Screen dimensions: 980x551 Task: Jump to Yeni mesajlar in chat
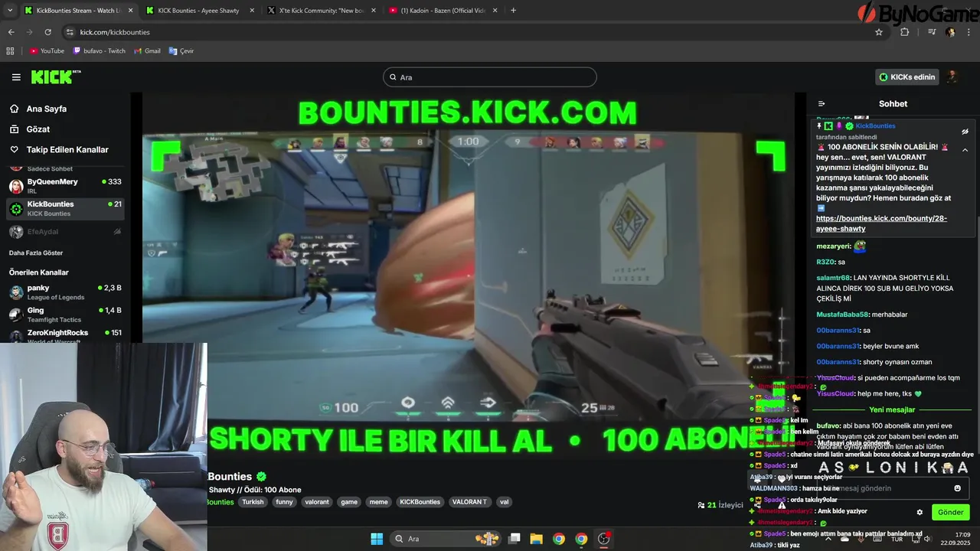892,410
